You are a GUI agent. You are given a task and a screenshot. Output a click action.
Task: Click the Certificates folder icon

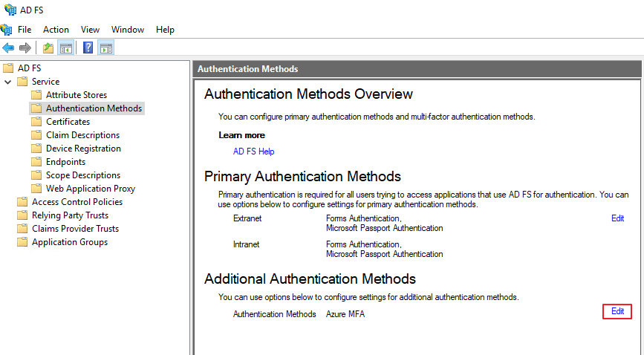point(36,122)
